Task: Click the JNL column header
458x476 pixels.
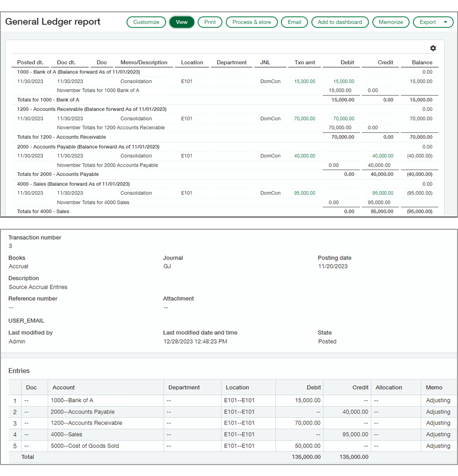Action: 265,62
